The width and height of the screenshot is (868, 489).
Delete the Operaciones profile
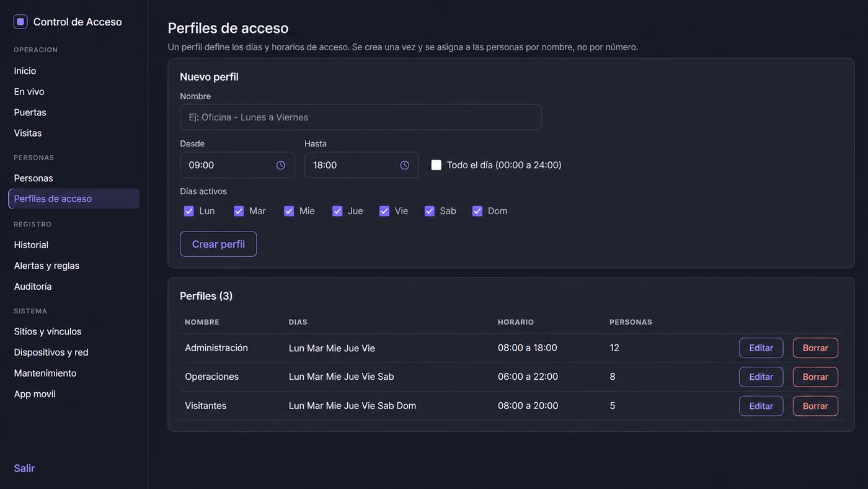[x=815, y=377]
